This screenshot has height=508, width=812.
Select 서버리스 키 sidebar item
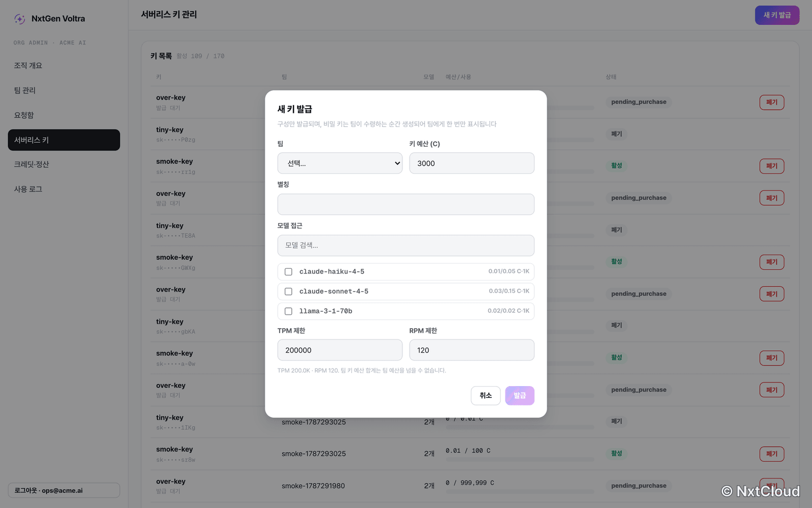tap(64, 140)
